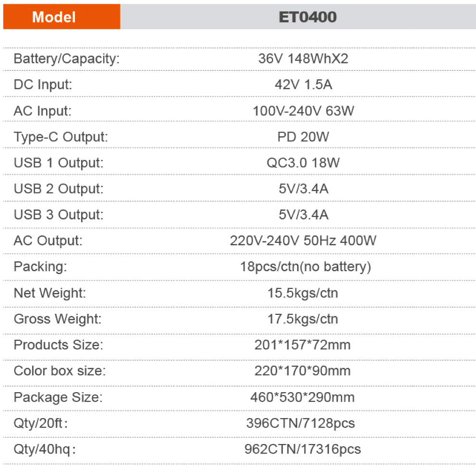Select the Net Weight 15.5kgs/ctn value

coord(303,293)
